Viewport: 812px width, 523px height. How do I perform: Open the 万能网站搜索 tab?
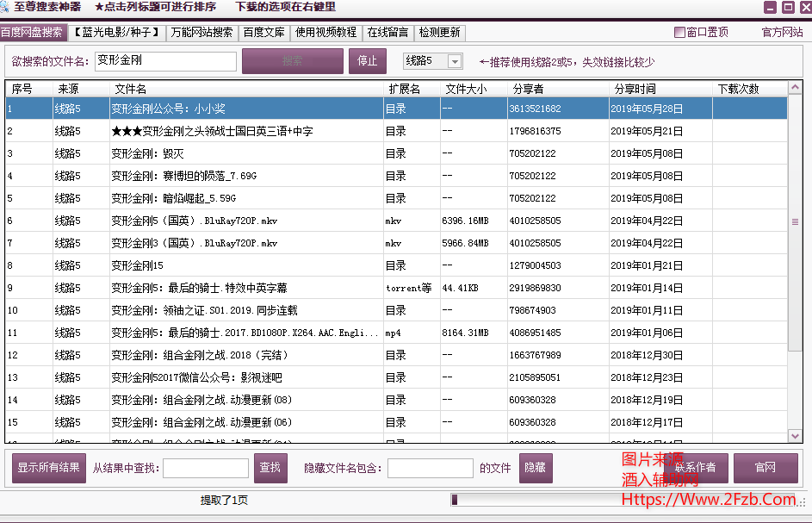coord(201,33)
